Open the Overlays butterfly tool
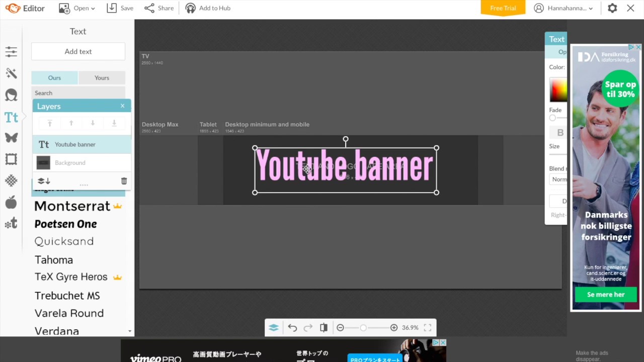Image resolution: width=644 pixels, height=362 pixels. [x=11, y=137]
